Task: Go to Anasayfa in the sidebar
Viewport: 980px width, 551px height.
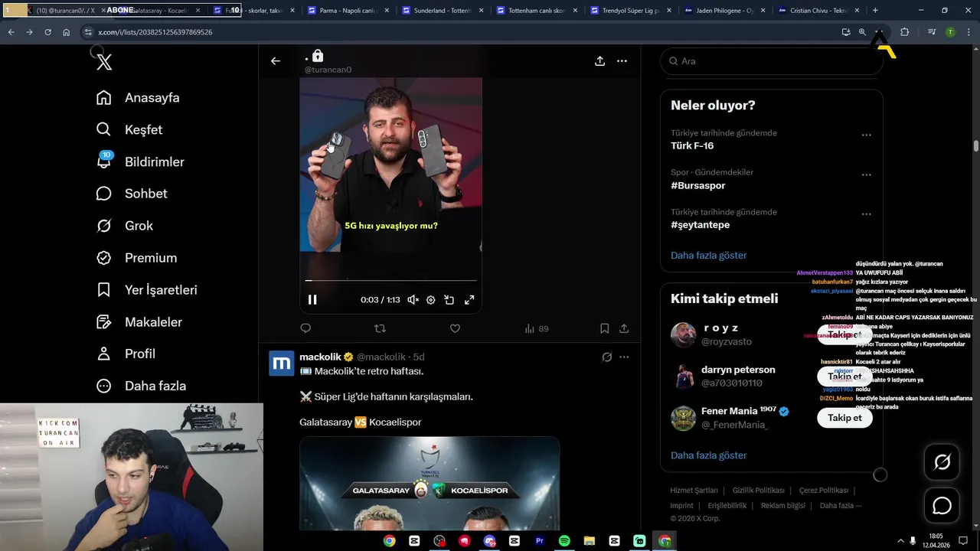Action: (138, 98)
